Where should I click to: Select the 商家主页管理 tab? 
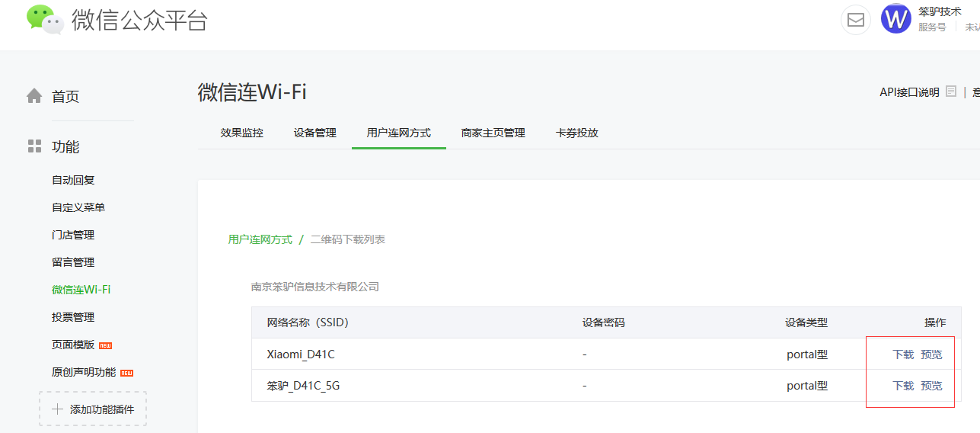(493, 133)
